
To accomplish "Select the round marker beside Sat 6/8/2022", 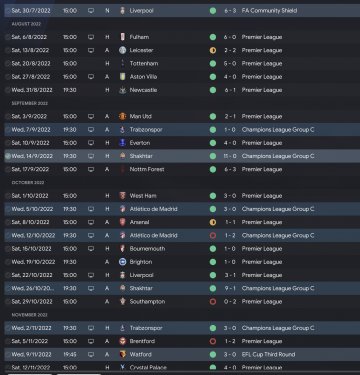I will (8, 37).
